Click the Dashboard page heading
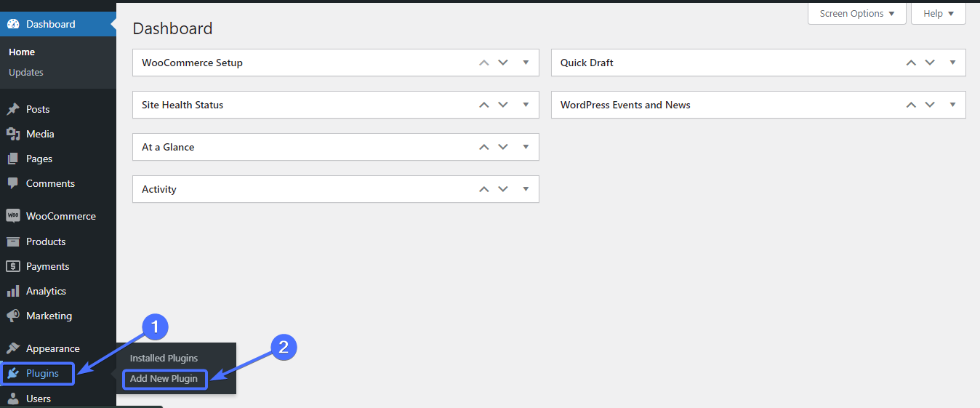 [172, 28]
